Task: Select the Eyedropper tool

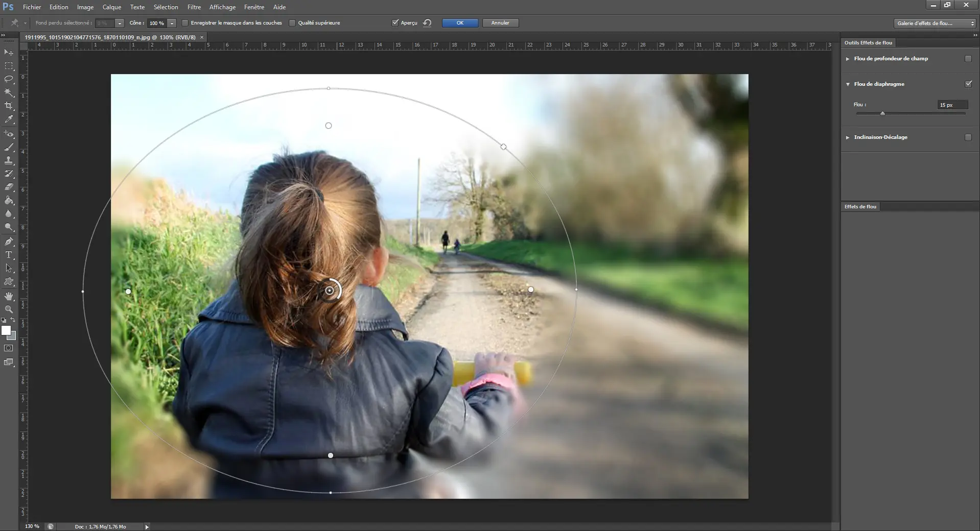Action: tap(9, 119)
